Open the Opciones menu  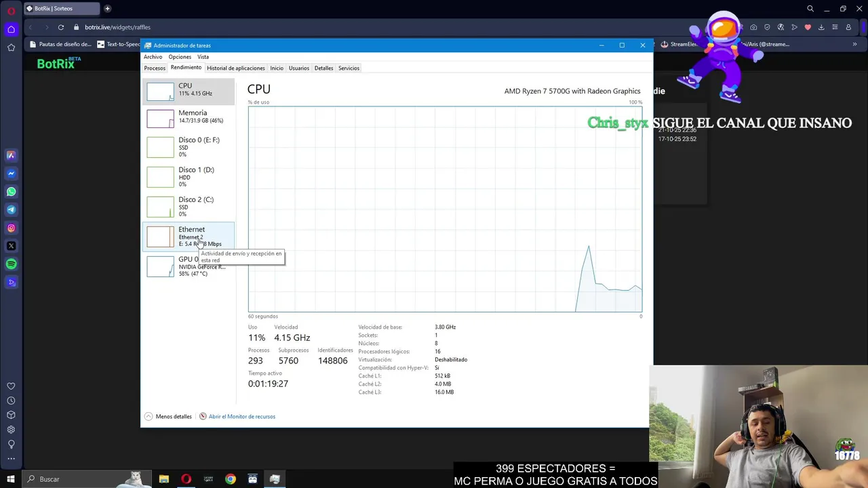180,57
